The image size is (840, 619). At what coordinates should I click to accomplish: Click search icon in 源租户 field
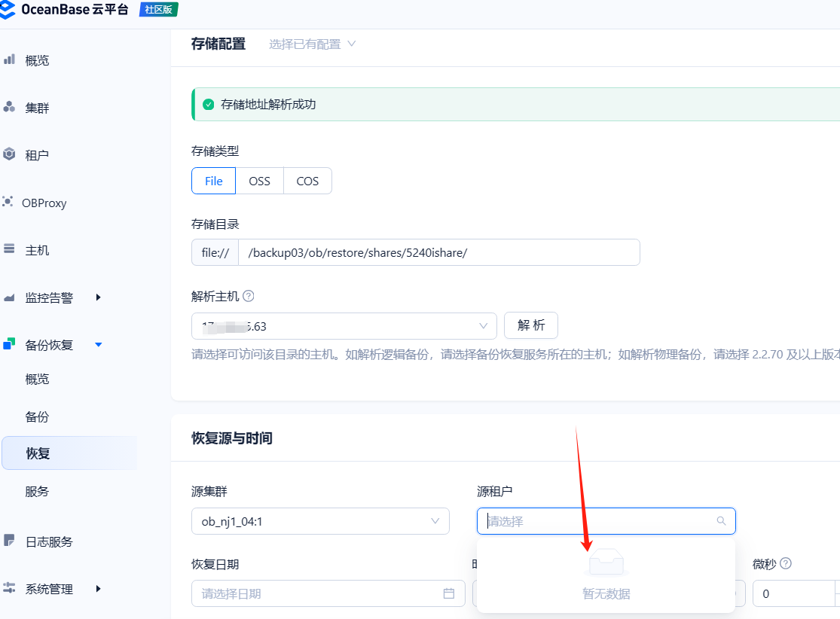coord(721,521)
